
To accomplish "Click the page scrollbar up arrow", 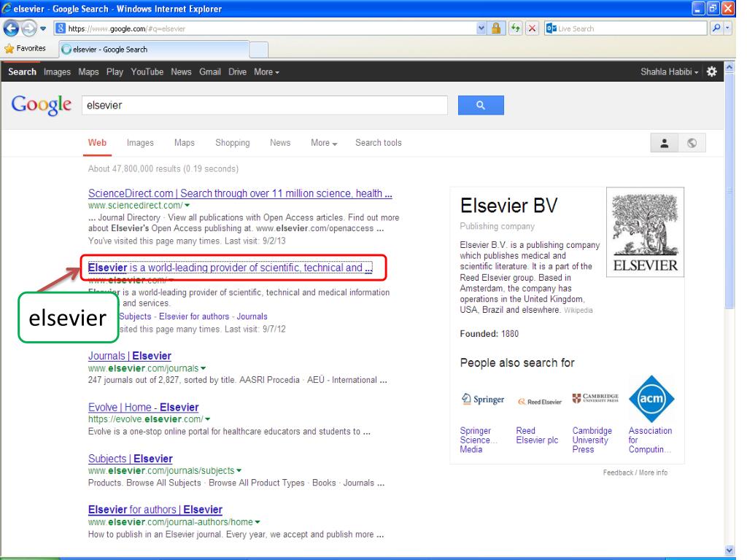I will 729,68.
